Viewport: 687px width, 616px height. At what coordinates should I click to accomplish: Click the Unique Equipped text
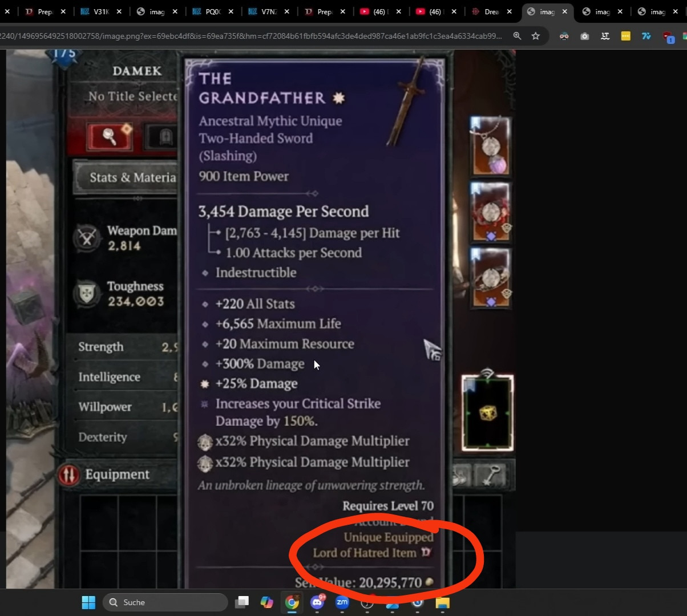click(389, 537)
